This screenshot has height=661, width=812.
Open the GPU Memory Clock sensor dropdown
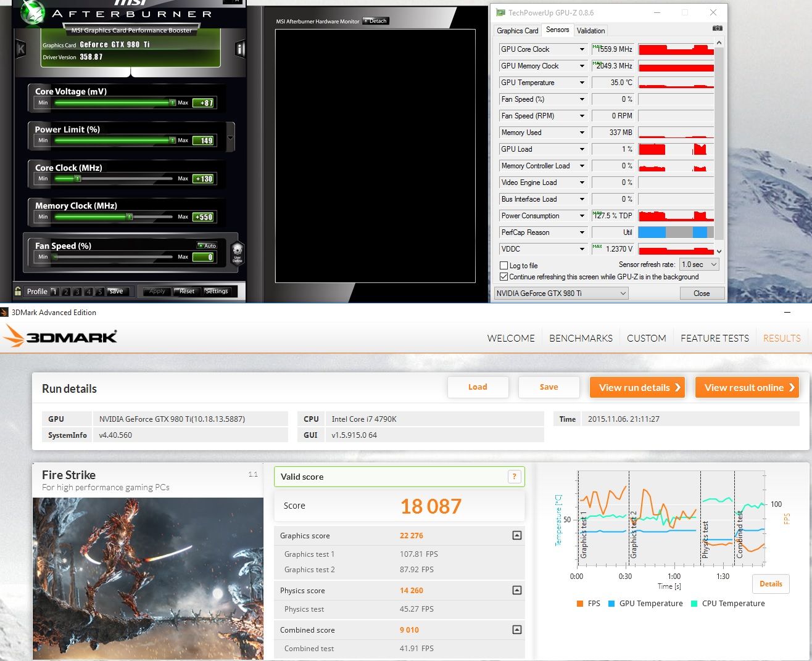581,66
